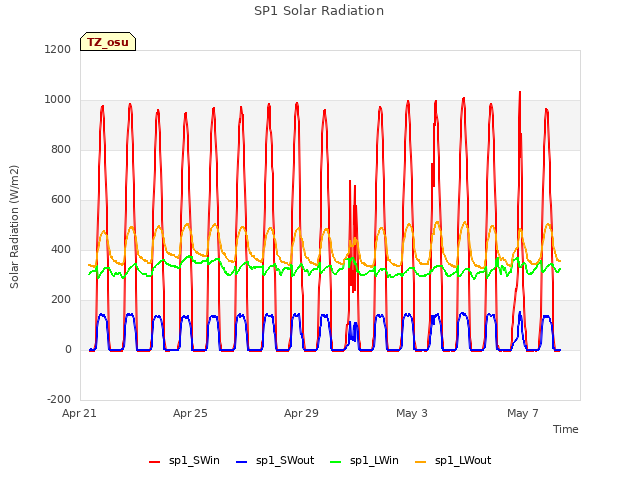
Task: Click the Apr 21 x-axis tick label
Action: point(79,413)
